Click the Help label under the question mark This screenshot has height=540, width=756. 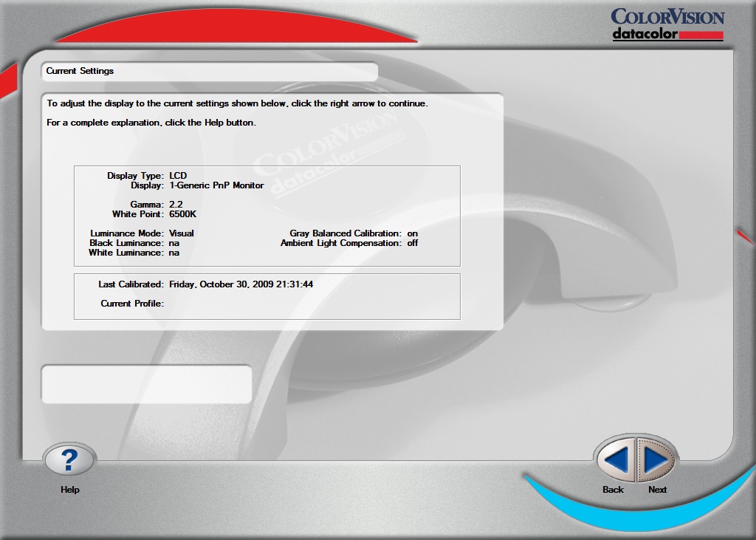click(70, 489)
